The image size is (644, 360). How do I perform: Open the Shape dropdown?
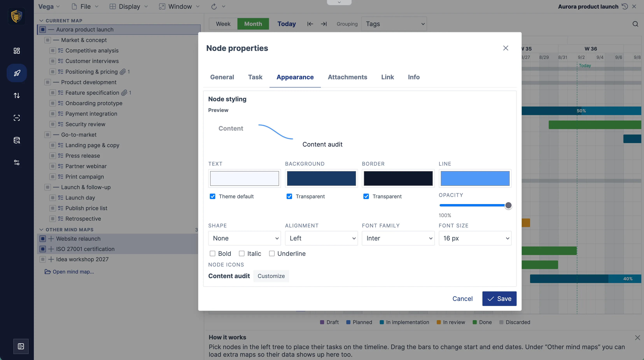(x=244, y=238)
